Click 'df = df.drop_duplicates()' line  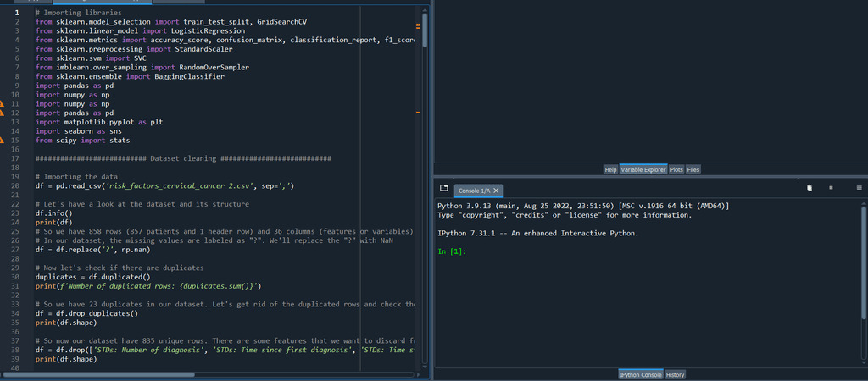[86, 313]
